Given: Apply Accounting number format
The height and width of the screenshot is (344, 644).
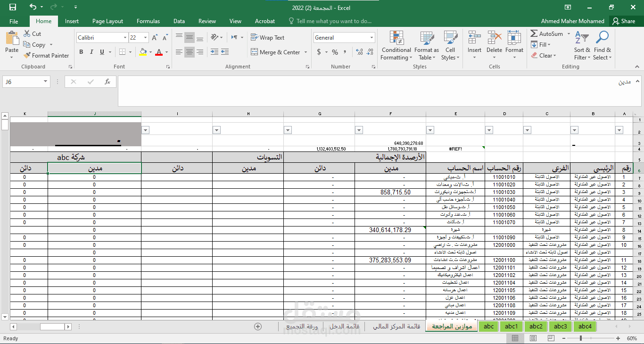Looking at the screenshot, I should [x=319, y=52].
